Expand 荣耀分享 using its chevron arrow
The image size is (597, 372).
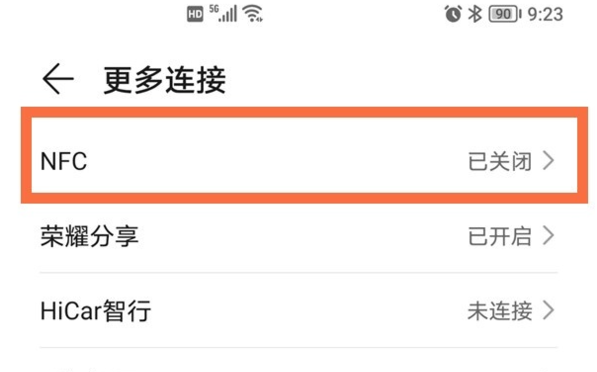[549, 236]
